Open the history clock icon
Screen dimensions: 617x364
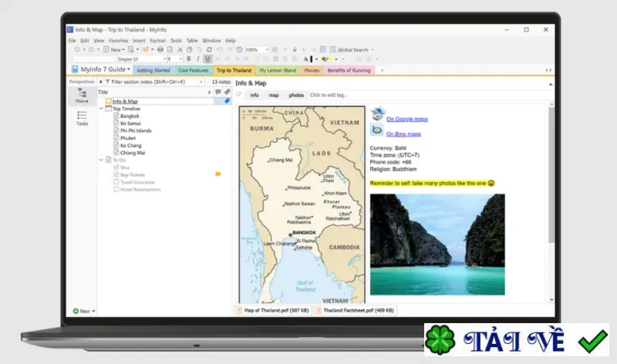(239, 49)
